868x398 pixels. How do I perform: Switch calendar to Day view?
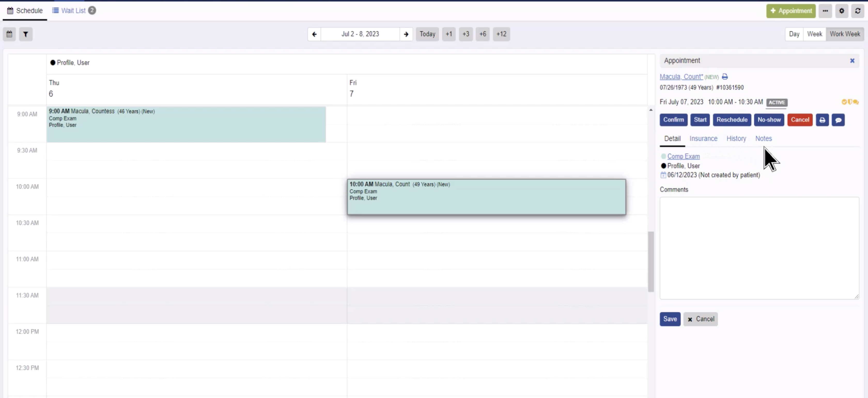(x=794, y=34)
